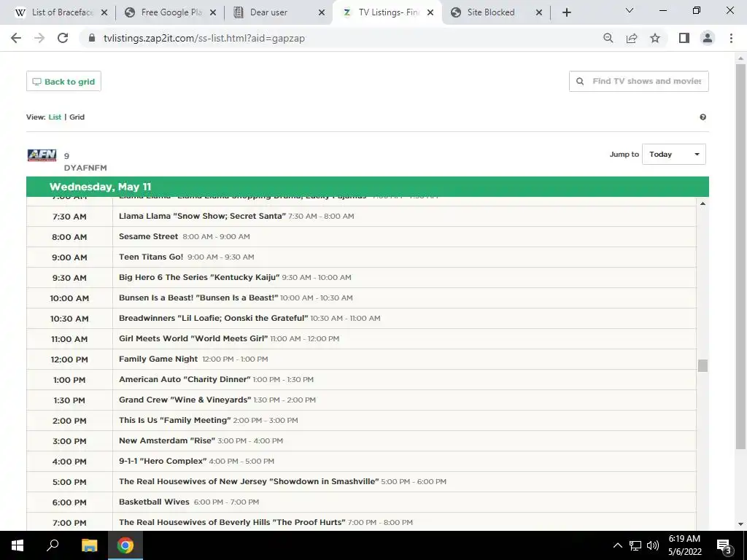The height and width of the screenshot is (560, 747).
Task: Click the site lock icon in address bar
Action: [92, 38]
